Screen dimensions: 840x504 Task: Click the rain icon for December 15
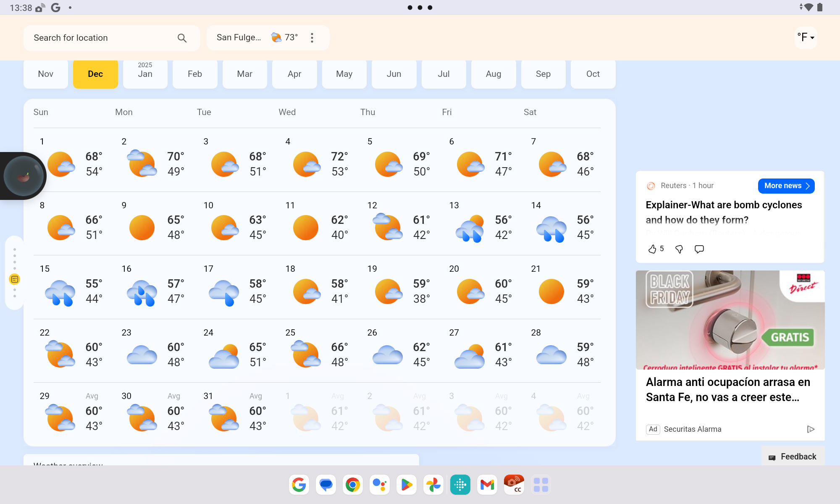(x=60, y=292)
